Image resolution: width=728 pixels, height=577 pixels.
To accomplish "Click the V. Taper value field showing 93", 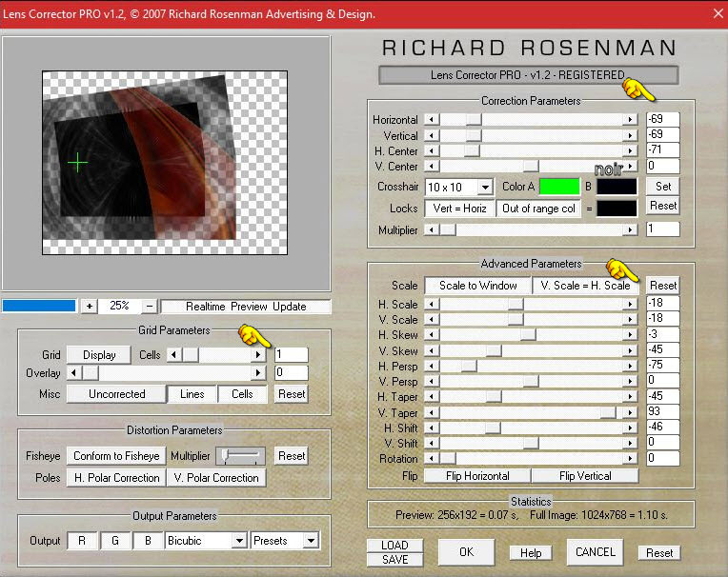I will coord(662,411).
